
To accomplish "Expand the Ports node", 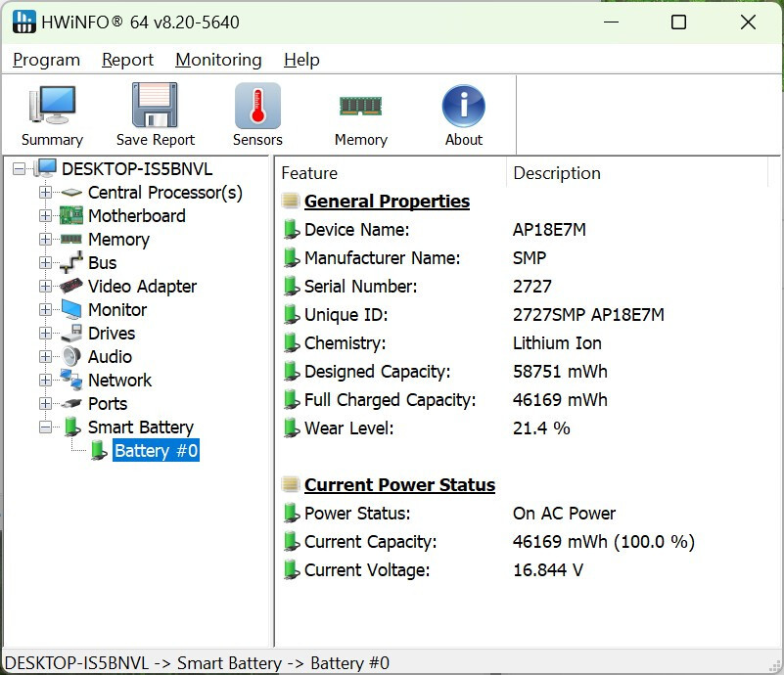I will 45,404.
